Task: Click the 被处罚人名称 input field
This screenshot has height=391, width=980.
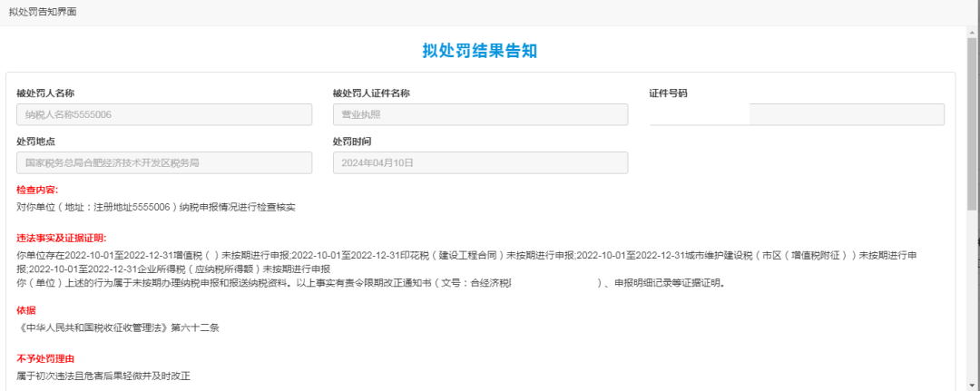Action: (x=164, y=114)
